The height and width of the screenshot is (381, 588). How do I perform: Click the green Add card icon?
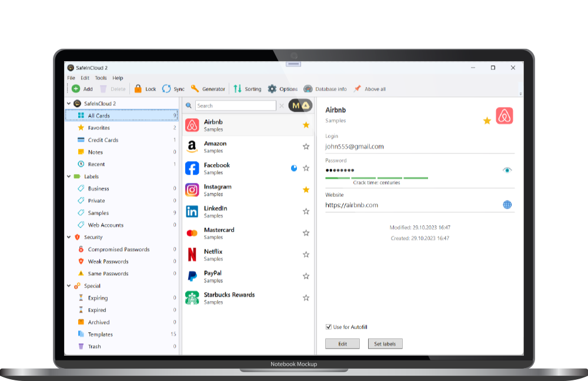coord(76,89)
